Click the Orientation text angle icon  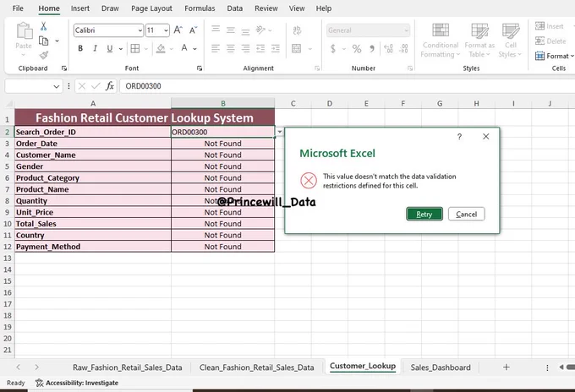[x=260, y=30]
